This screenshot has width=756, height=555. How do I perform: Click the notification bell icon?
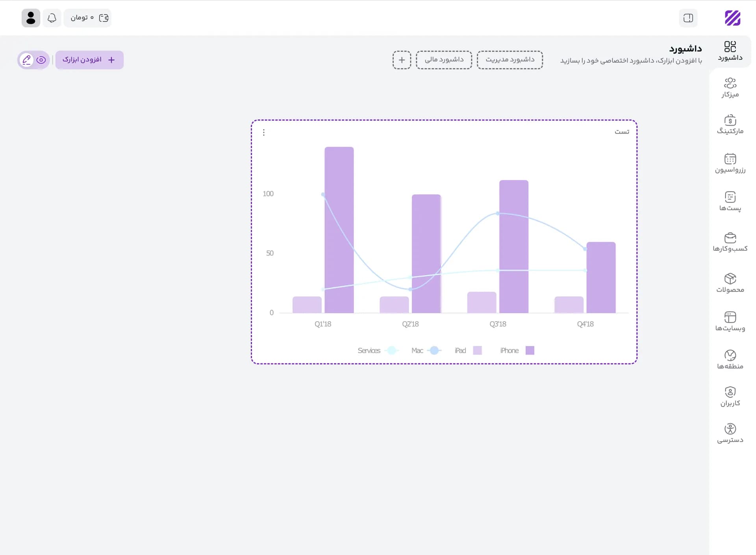(x=52, y=18)
